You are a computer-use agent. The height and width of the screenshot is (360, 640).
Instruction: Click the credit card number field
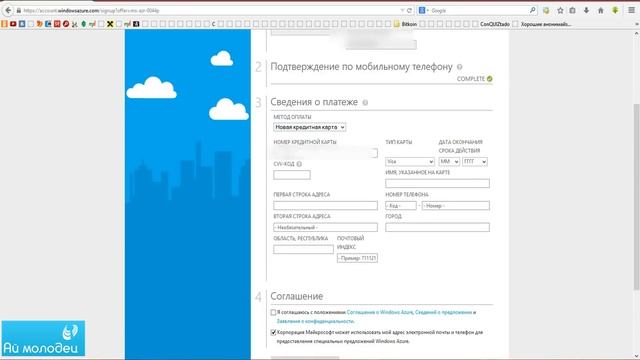pyautogui.click(x=325, y=153)
